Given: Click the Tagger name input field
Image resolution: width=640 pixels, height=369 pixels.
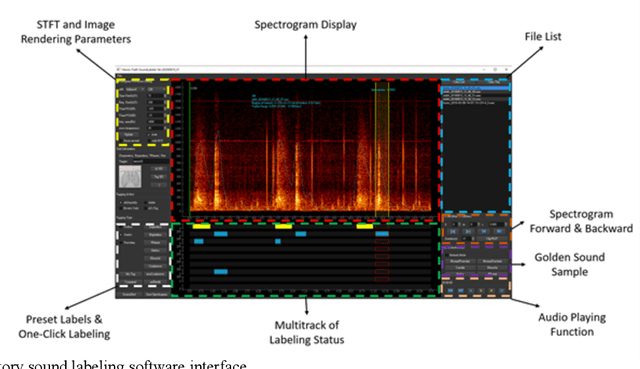Looking at the screenshot, I should coord(151,161).
